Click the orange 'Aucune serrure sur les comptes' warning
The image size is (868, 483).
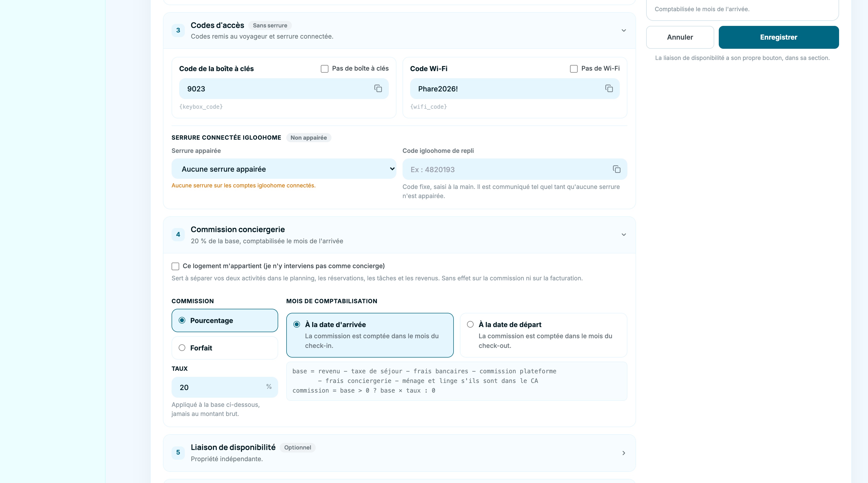click(x=243, y=185)
